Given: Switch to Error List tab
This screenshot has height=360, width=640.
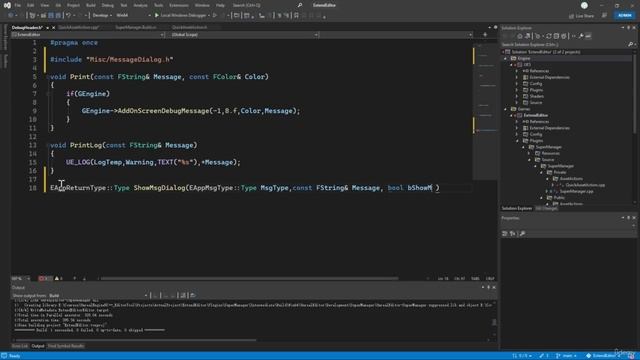Looking at the screenshot, I should (20, 346).
